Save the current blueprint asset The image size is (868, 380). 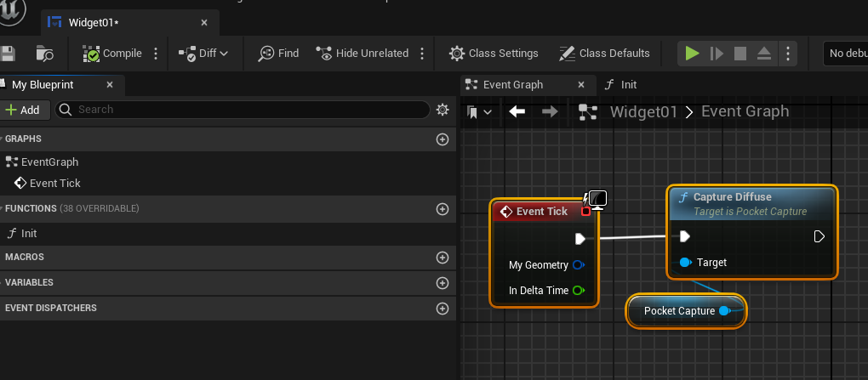7,54
